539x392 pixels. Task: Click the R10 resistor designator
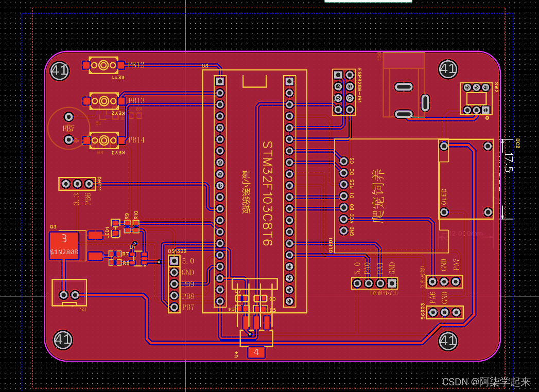click(136, 215)
